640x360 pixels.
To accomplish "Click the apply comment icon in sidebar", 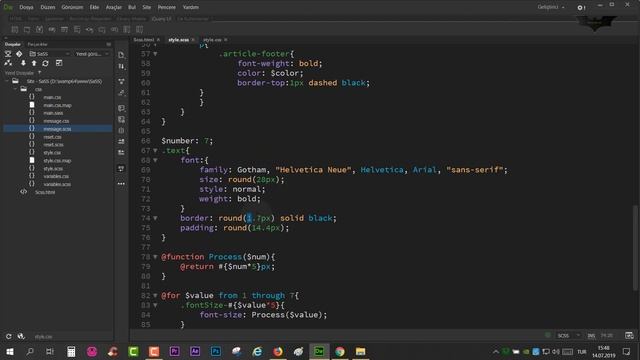I will 121,108.
